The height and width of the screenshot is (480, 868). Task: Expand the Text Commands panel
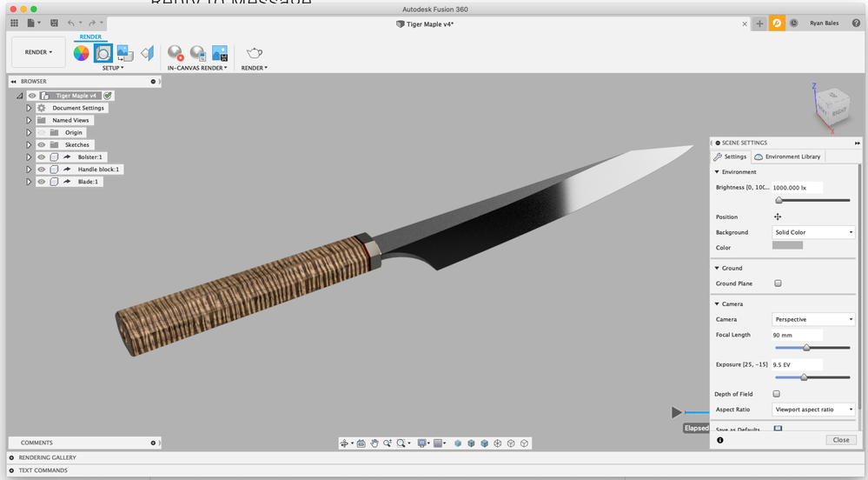click(x=11, y=470)
